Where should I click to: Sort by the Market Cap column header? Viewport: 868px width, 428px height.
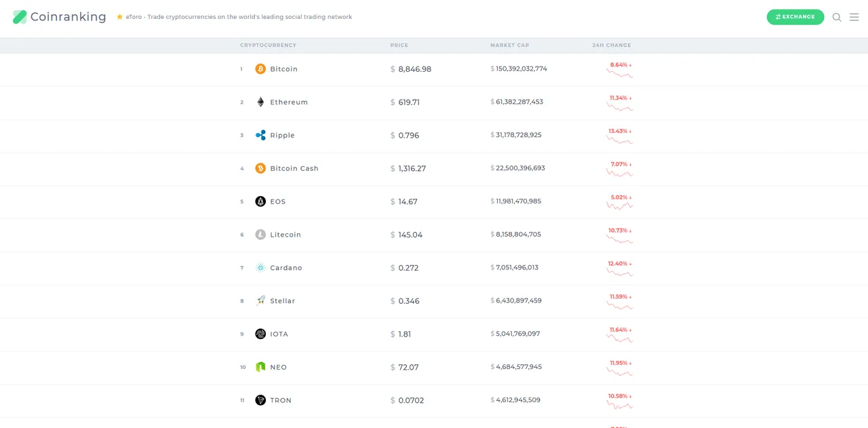click(510, 45)
